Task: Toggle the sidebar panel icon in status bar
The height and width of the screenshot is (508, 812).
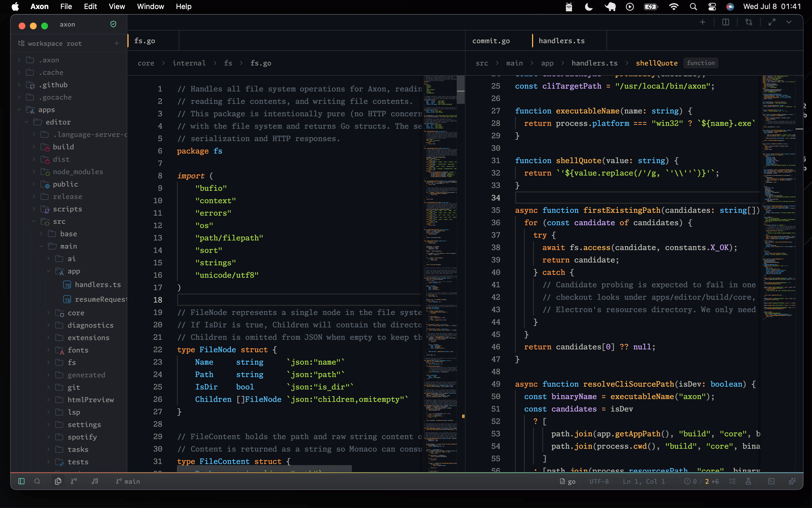Action: click(21, 481)
